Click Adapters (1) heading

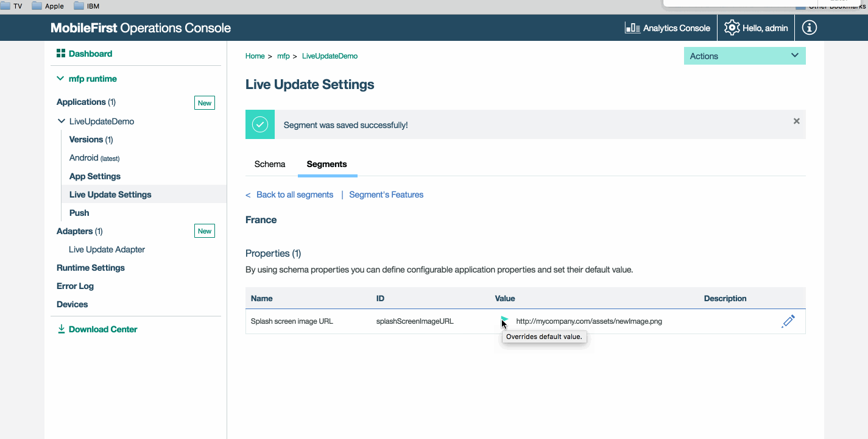pyautogui.click(x=80, y=231)
